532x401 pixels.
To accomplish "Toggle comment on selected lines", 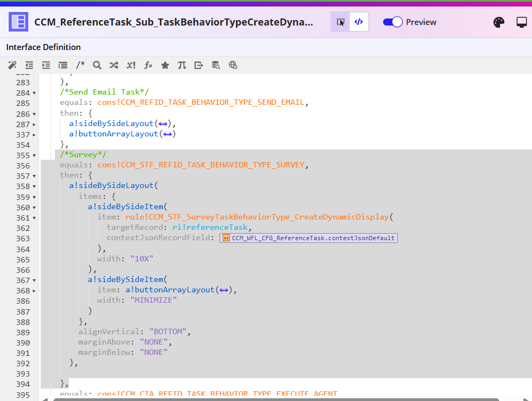I will (80, 65).
